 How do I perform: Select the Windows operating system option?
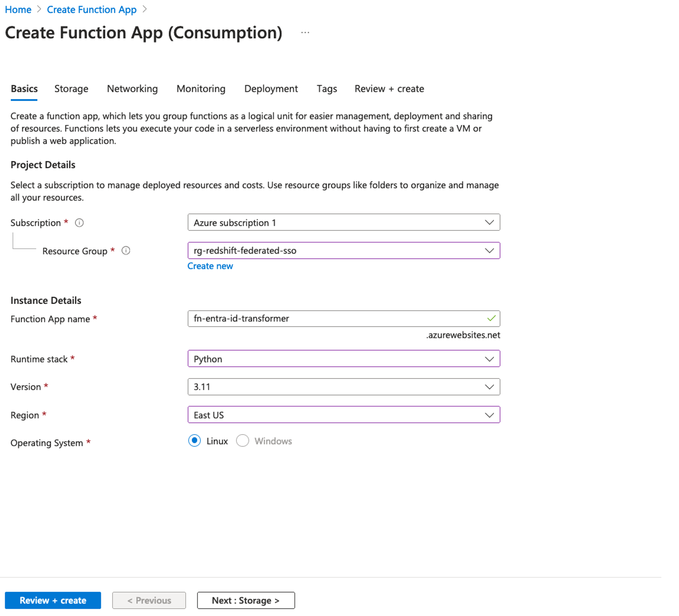click(x=243, y=441)
